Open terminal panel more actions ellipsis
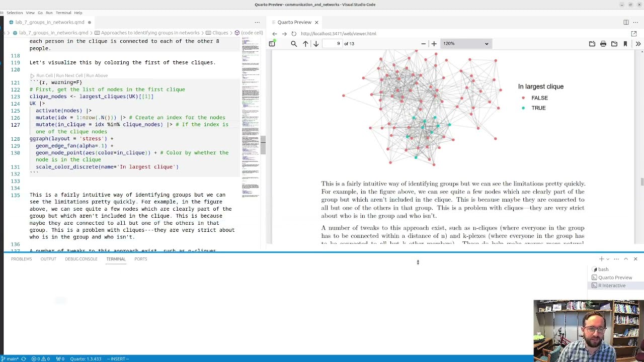Image resolution: width=644 pixels, height=362 pixels. coord(616,259)
